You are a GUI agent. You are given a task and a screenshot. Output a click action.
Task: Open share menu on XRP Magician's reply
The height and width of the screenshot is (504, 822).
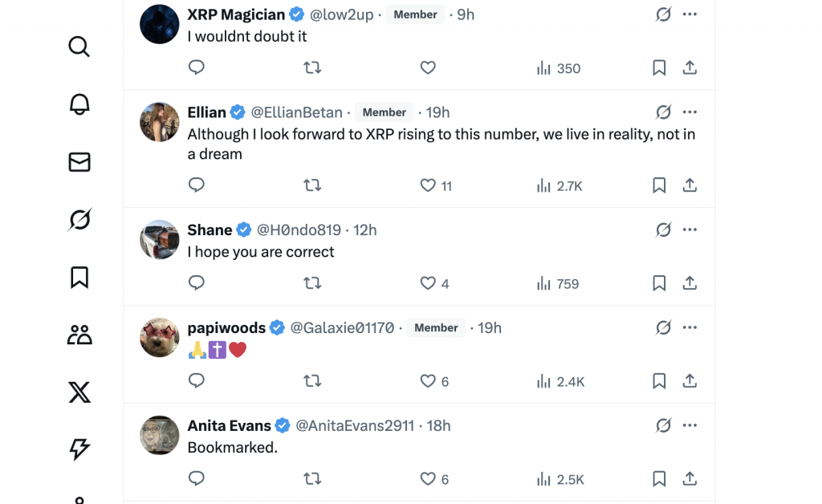(x=690, y=68)
